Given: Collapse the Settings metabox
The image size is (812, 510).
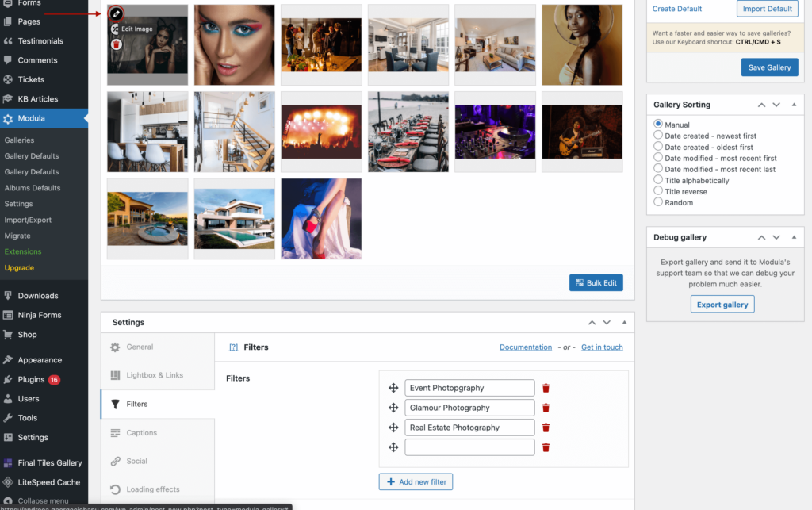Looking at the screenshot, I should coord(624,322).
